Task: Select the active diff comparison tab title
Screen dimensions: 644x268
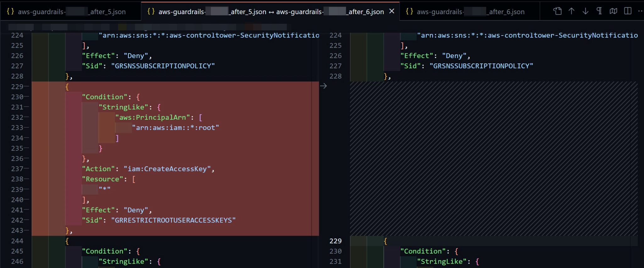Action: pyautogui.click(x=271, y=12)
